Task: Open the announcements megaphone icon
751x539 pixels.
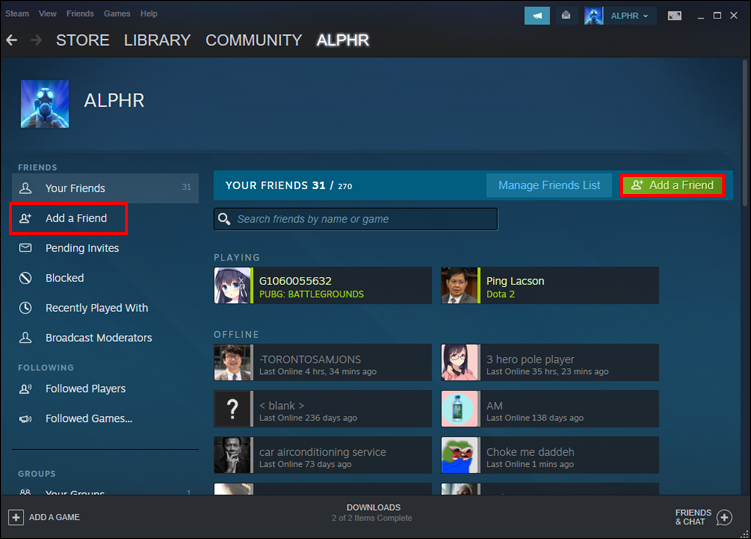Action: point(537,16)
